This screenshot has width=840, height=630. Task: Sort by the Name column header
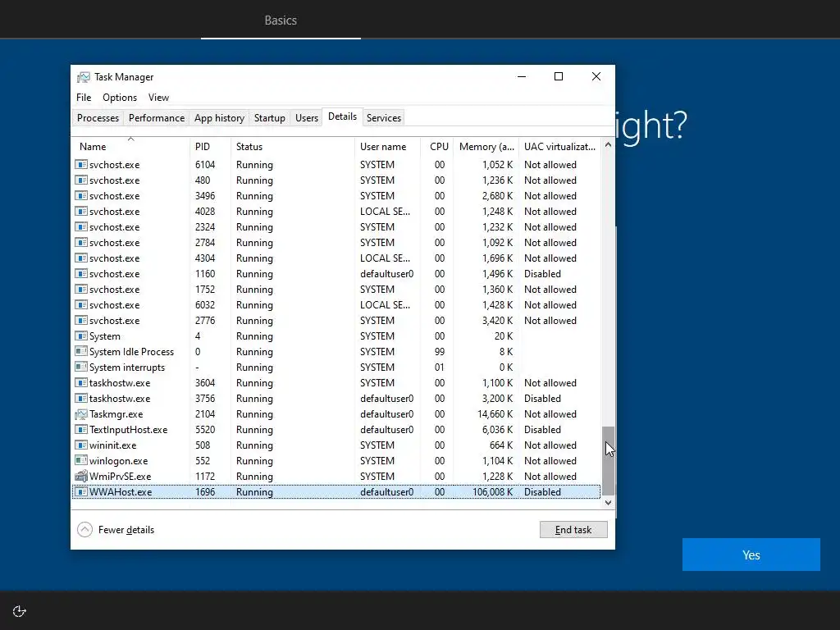point(130,146)
